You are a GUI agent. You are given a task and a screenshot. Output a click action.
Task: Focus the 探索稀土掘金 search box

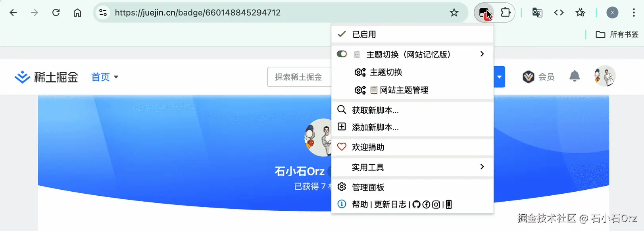pyautogui.click(x=300, y=77)
